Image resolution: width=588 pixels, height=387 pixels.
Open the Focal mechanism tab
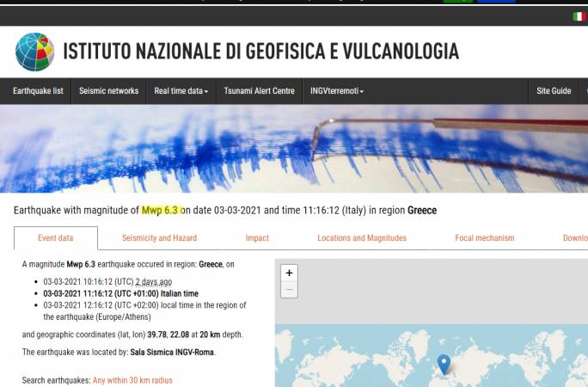(x=485, y=238)
